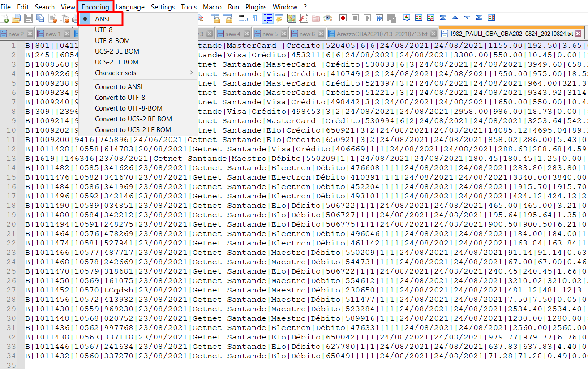This screenshot has width=588, height=369.
Task: Switch to ArezzoCBA20210713_20210713.txt tab
Action: click(382, 34)
